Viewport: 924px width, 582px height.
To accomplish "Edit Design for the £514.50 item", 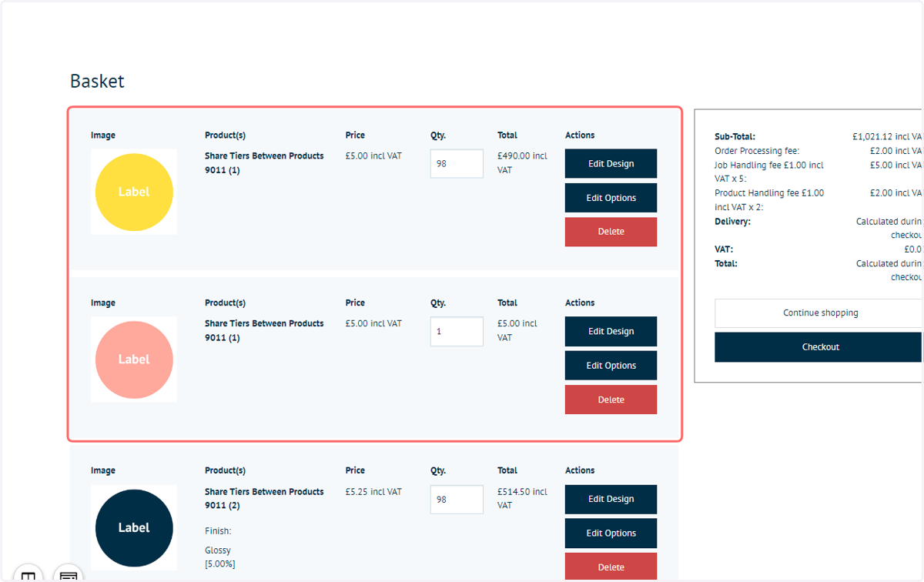I will coord(611,499).
